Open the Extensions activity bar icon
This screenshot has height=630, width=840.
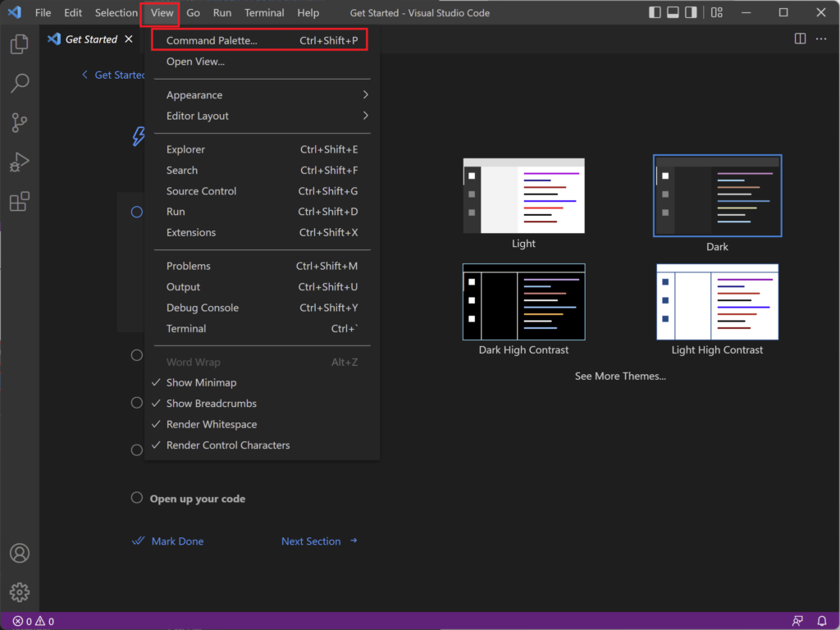click(20, 202)
